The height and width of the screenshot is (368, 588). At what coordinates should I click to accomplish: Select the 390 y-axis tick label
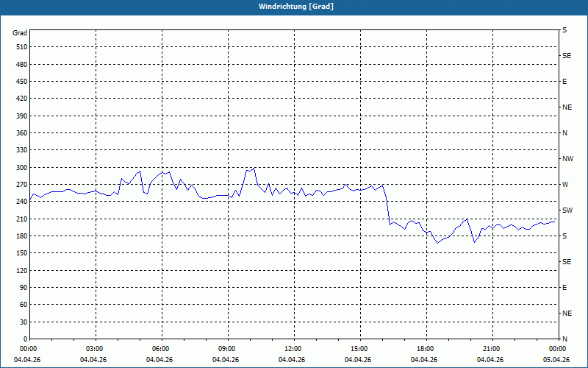[x=22, y=116]
